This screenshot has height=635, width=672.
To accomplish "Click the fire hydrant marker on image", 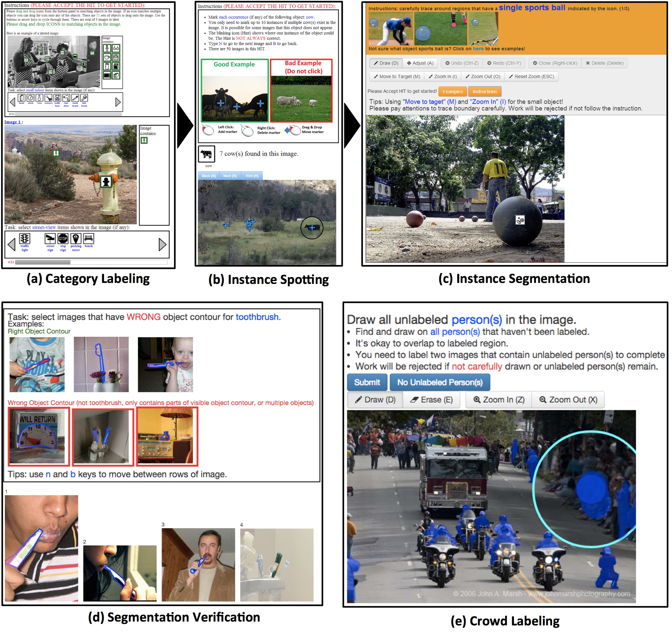I will click(106, 182).
